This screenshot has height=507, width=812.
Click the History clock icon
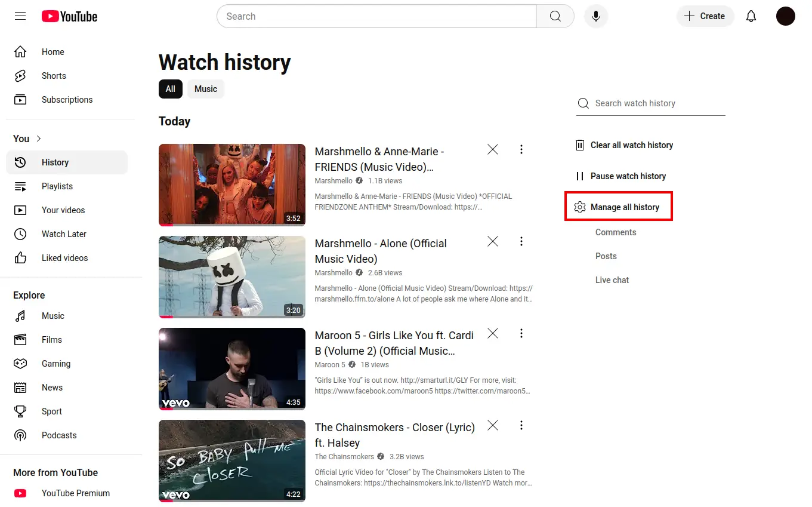pos(20,162)
